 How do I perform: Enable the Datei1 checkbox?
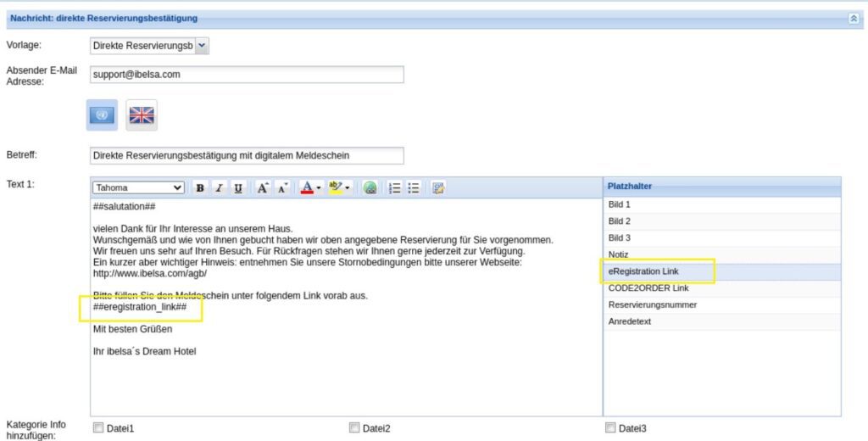click(x=97, y=428)
